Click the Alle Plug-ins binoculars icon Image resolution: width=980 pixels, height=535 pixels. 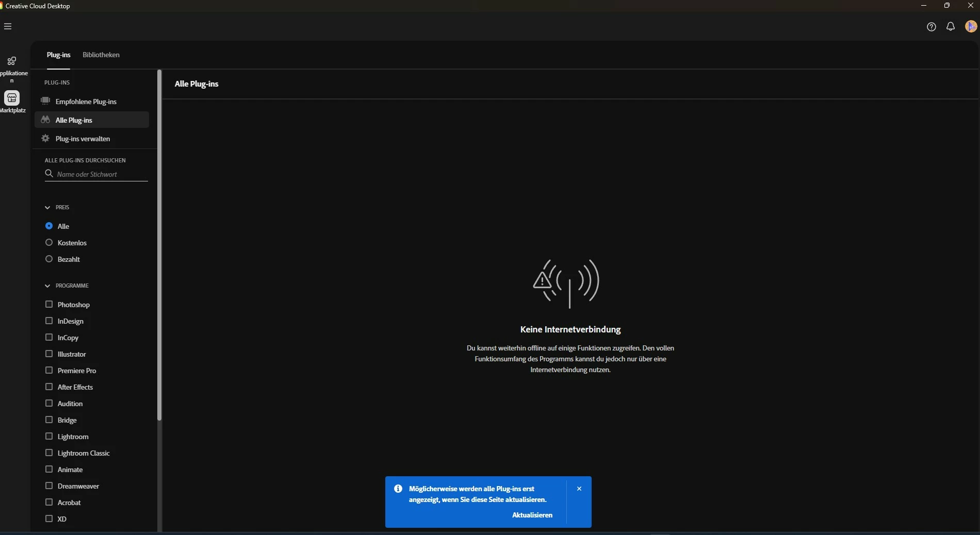(45, 120)
